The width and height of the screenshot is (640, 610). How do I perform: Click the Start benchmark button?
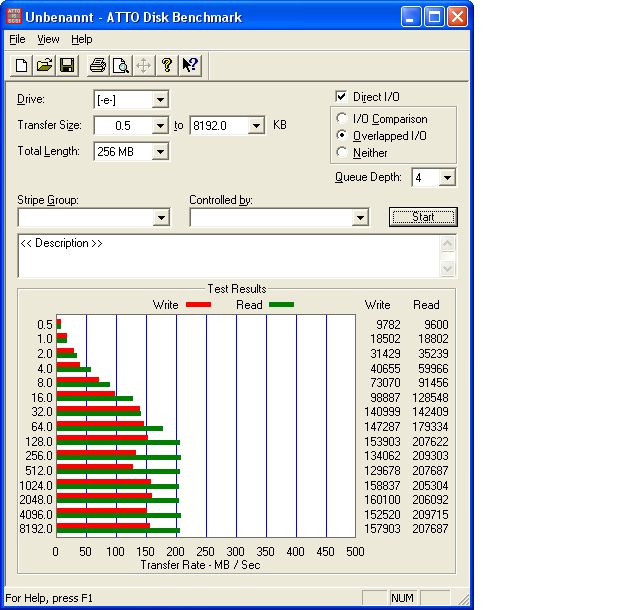tap(423, 217)
